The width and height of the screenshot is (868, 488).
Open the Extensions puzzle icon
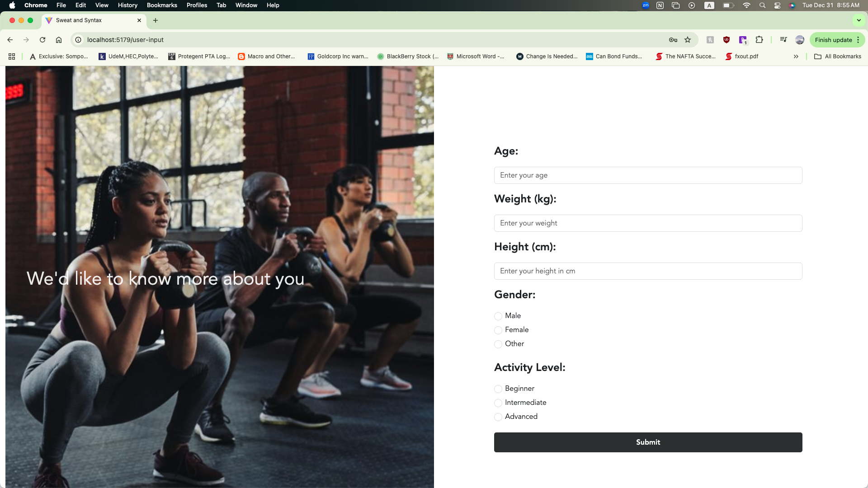pos(759,40)
